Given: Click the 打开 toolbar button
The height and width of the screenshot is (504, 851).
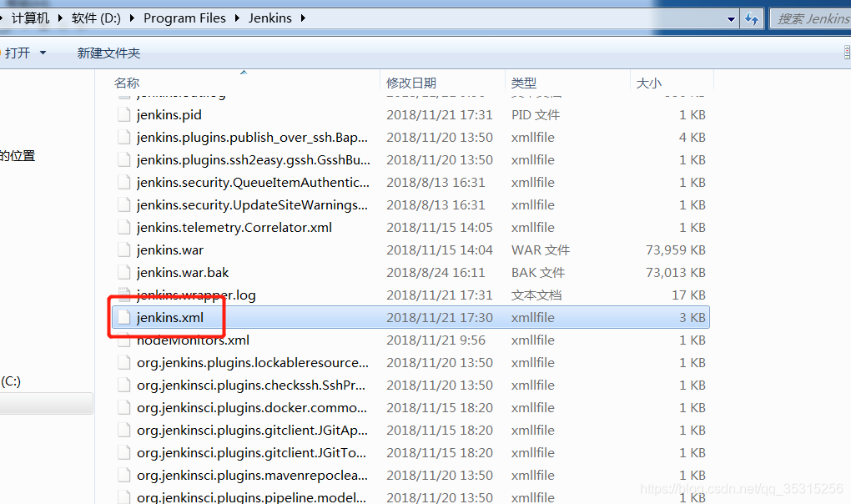Looking at the screenshot, I should pyautogui.click(x=18, y=53).
